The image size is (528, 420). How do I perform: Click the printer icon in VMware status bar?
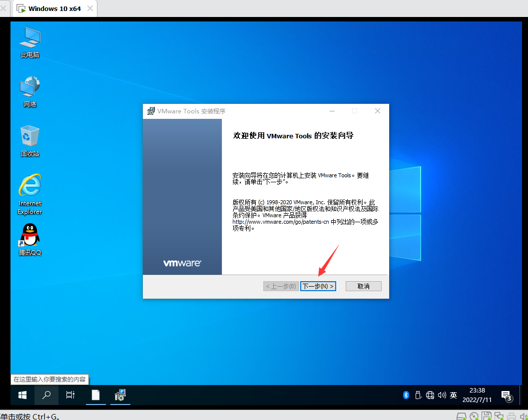pyautogui.click(x=512, y=417)
